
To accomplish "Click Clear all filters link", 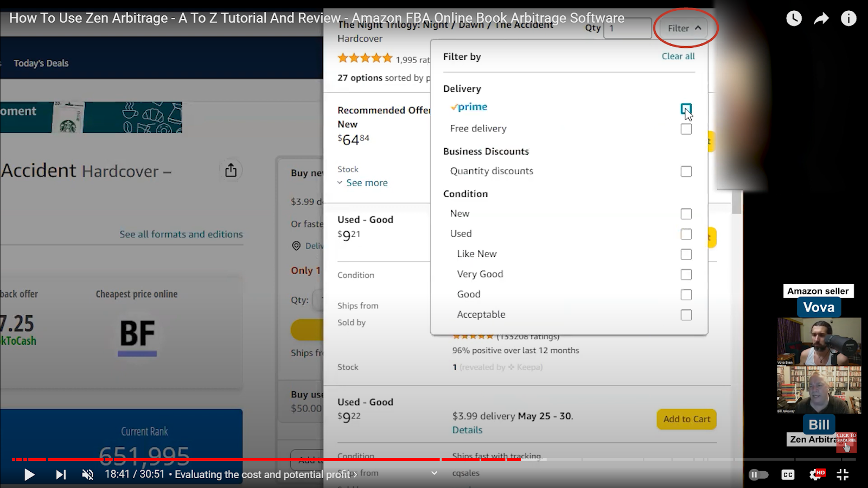I will click(678, 56).
